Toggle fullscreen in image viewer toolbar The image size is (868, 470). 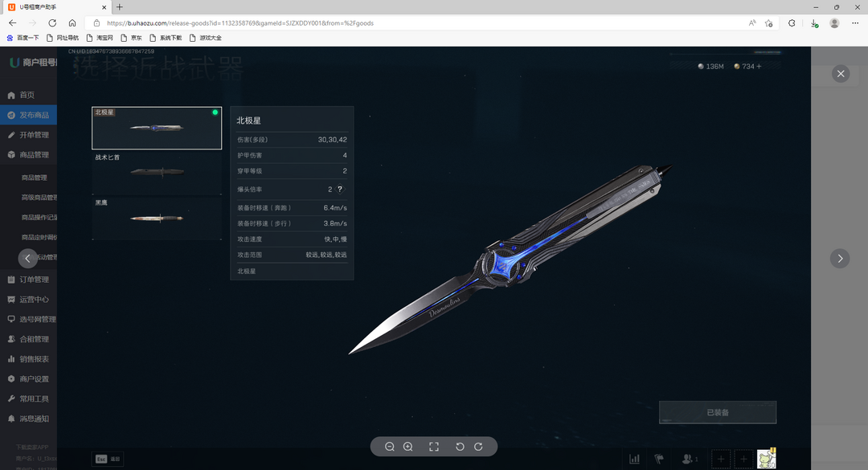coord(434,447)
